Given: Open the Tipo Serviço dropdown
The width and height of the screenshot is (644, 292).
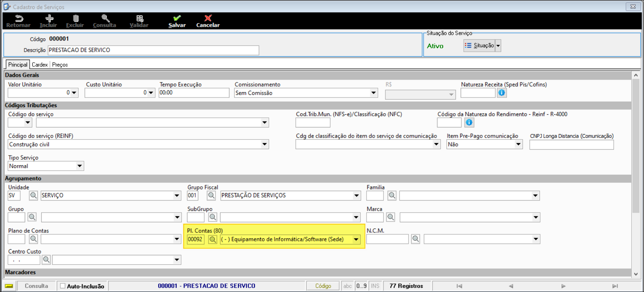Looking at the screenshot, I should (79, 166).
